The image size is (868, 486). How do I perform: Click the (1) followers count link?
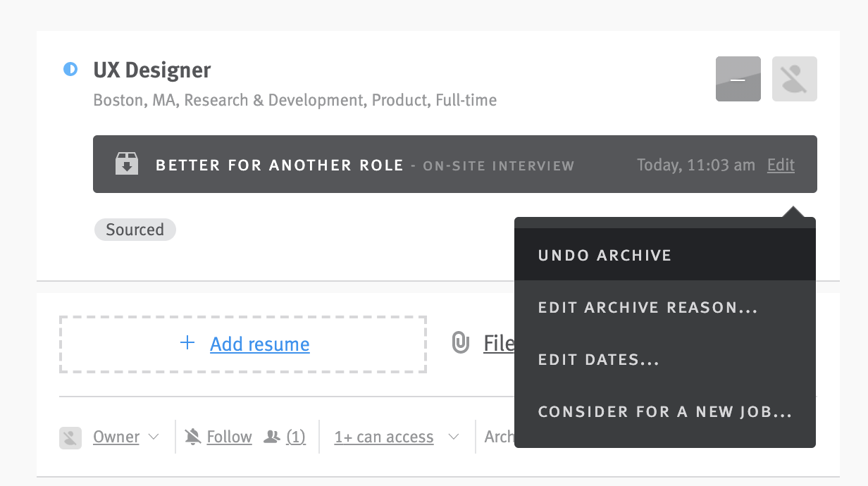(296, 437)
